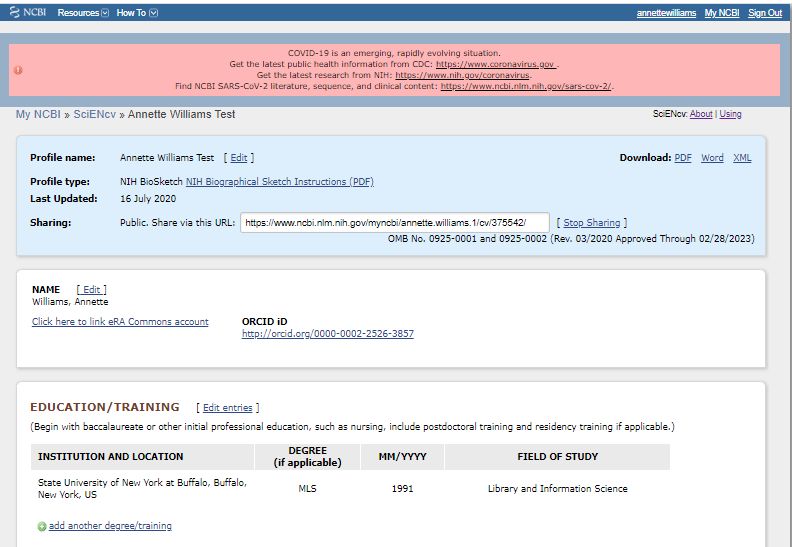Go to My NCBI in the top bar

(x=722, y=13)
